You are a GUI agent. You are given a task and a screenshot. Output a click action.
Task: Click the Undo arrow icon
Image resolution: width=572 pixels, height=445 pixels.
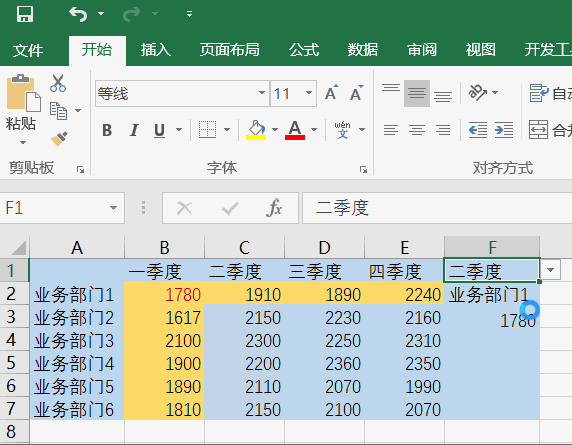click(x=78, y=14)
